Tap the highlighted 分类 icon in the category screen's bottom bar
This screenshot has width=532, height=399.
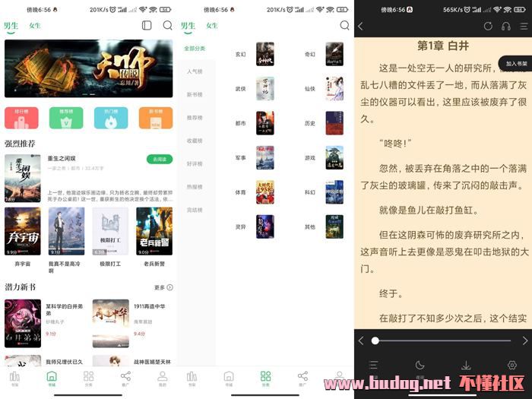(x=266, y=378)
